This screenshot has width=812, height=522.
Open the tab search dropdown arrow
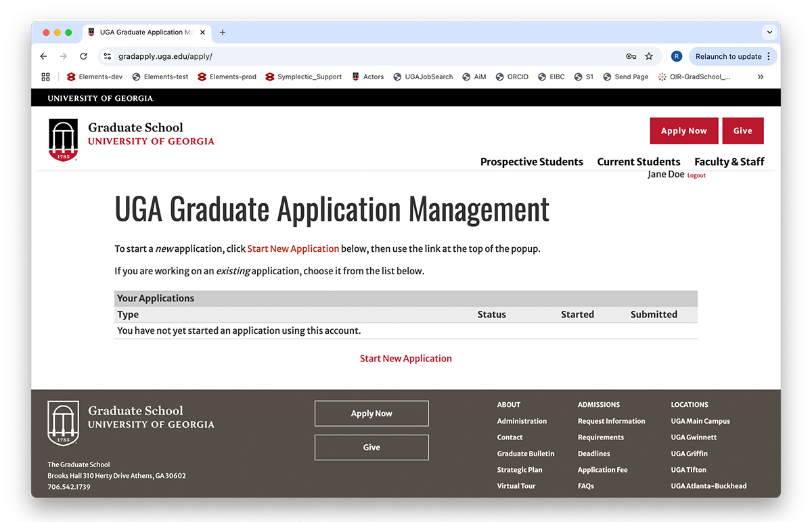coord(769,32)
